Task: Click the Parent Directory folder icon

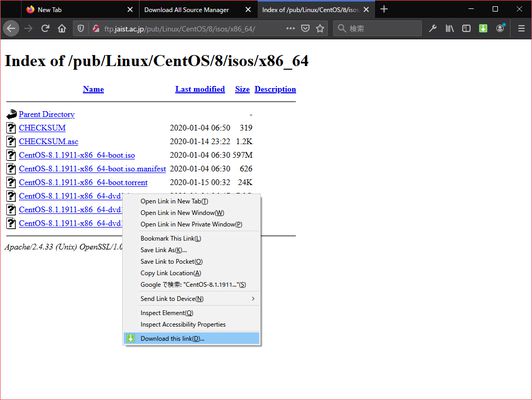Action: coord(11,114)
